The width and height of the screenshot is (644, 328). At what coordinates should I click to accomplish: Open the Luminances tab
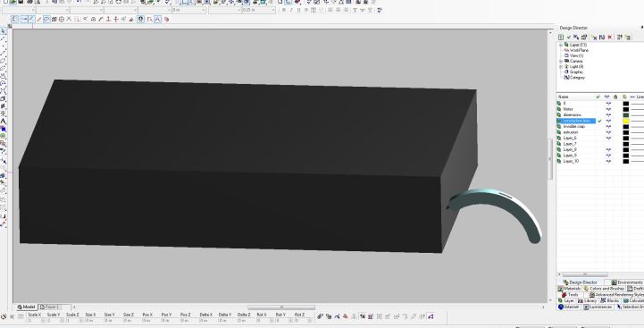point(598,307)
